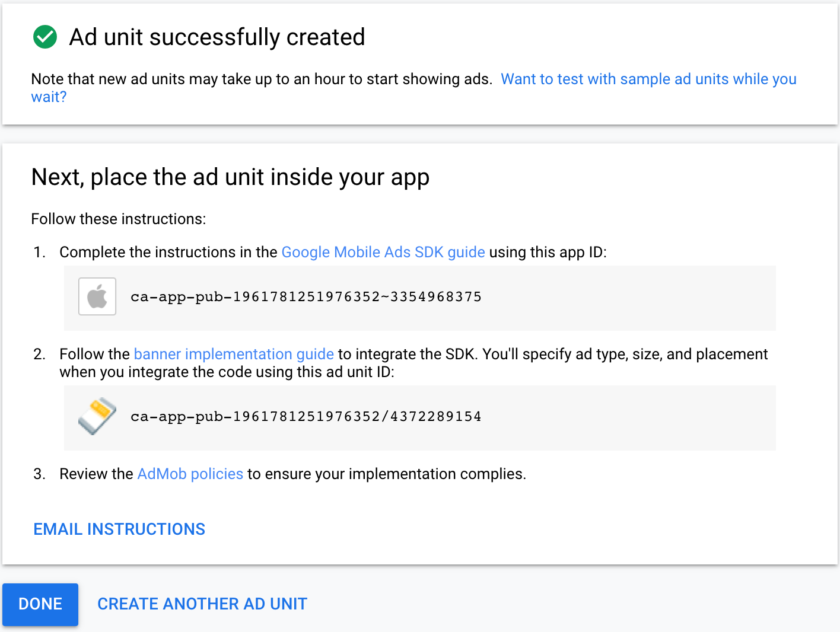840x632 pixels.
Task: Click the green success checkmark icon
Action: [45, 37]
